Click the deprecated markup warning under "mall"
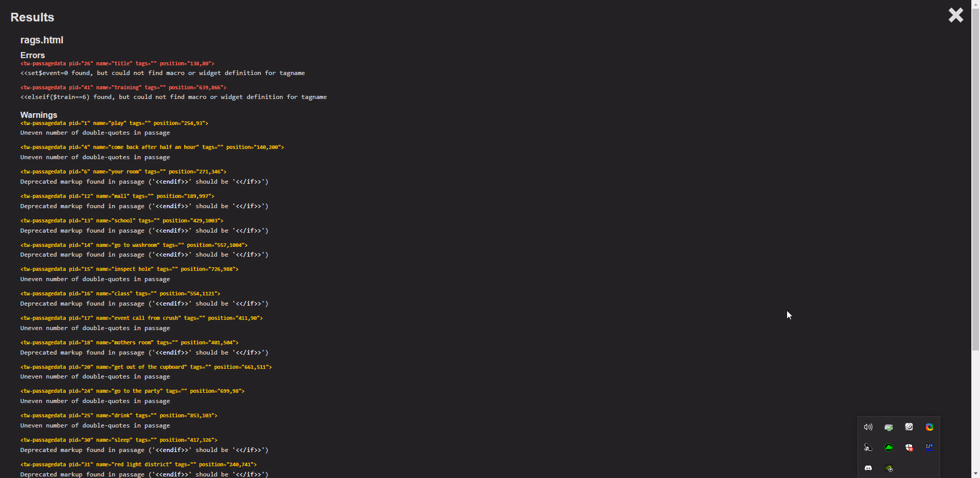 (x=144, y=206)
